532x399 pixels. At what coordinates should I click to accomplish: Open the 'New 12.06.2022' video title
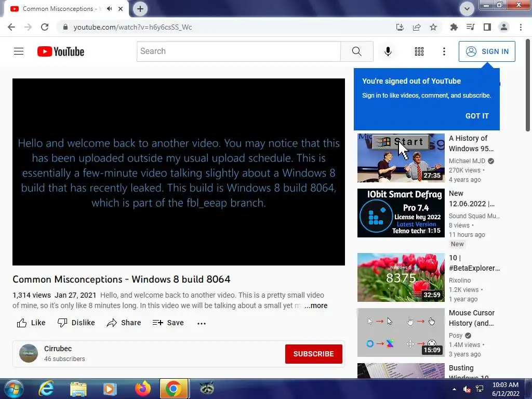472,198
